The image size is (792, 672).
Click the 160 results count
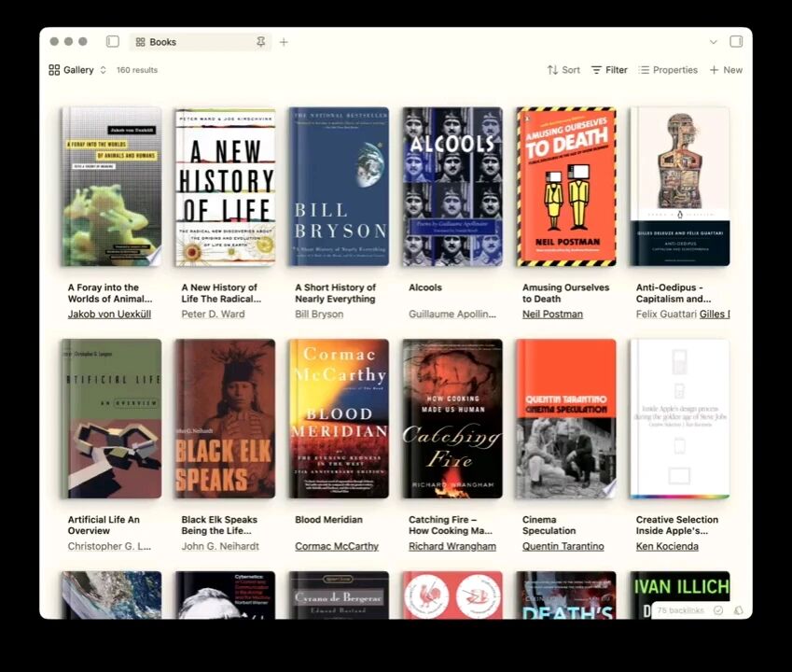click(137, 70)
